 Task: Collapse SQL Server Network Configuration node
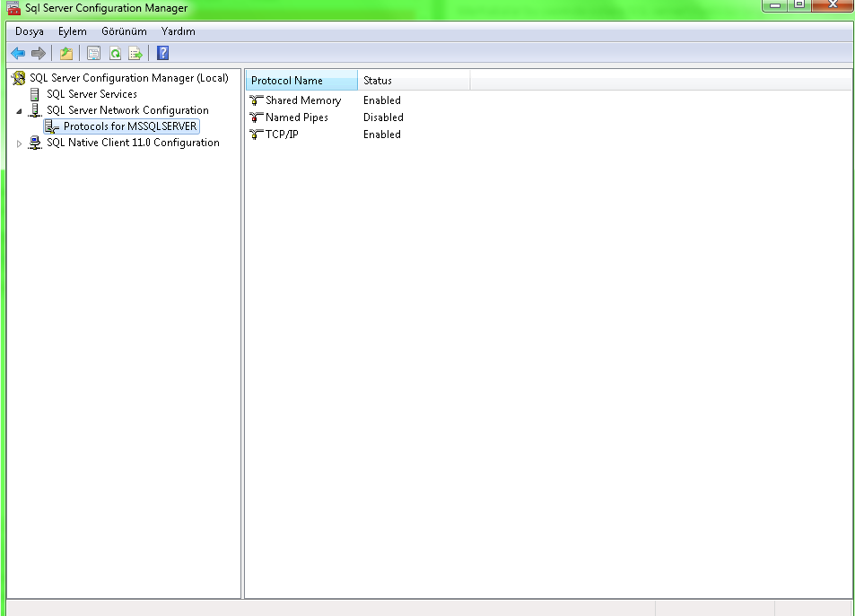19,111
